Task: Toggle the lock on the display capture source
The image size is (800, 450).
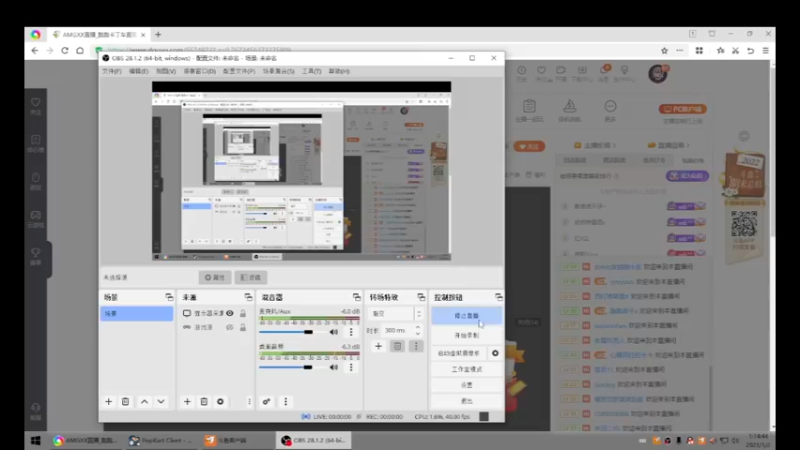Action: 243,313
